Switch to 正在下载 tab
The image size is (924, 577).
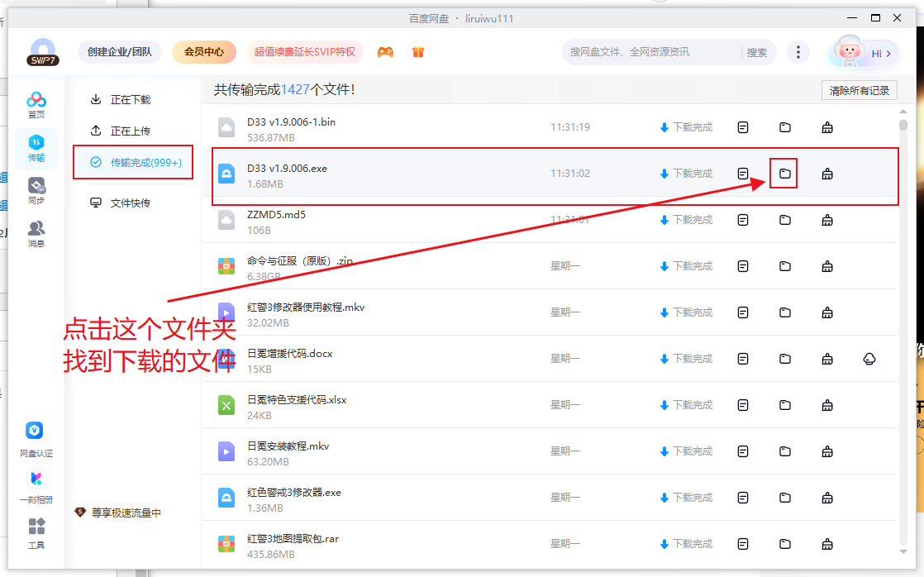121,99
